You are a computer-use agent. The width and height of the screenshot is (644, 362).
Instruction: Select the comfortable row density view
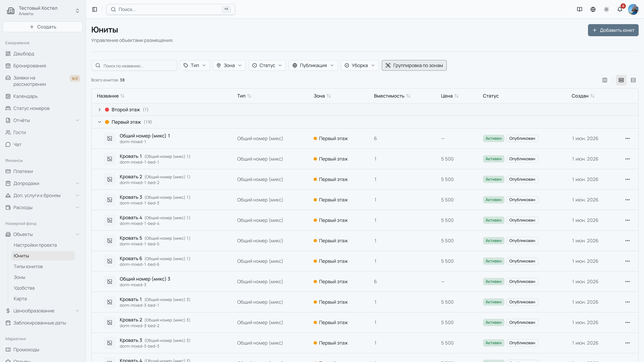(x=621, y=80)
